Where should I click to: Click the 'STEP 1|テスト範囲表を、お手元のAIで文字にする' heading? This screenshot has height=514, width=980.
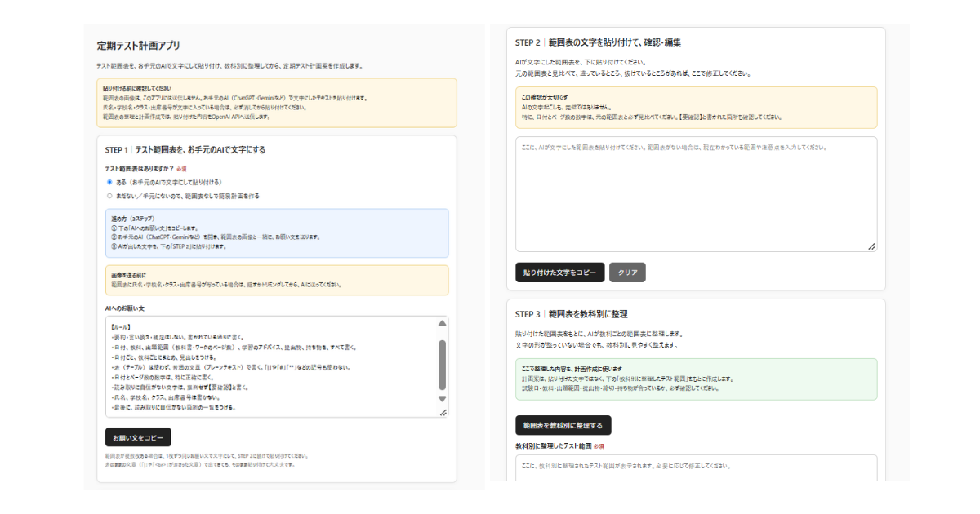185,150
